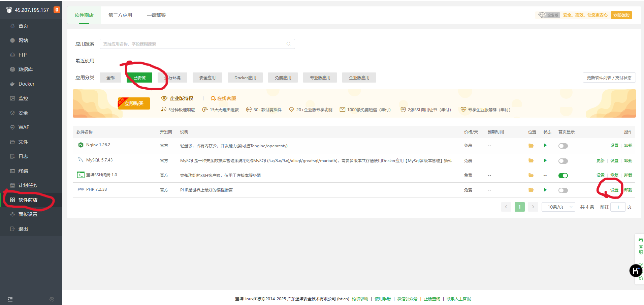The width and height of the screenshot is (644, 305).
Task: Open the 10条/页 page size dropdown
Action: [x=558, y=207]
